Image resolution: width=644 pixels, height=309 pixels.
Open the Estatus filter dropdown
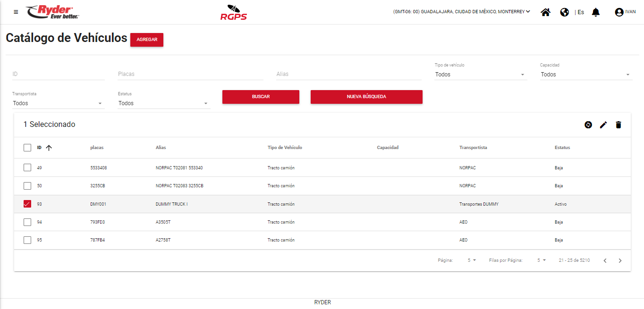click(163, 103)
